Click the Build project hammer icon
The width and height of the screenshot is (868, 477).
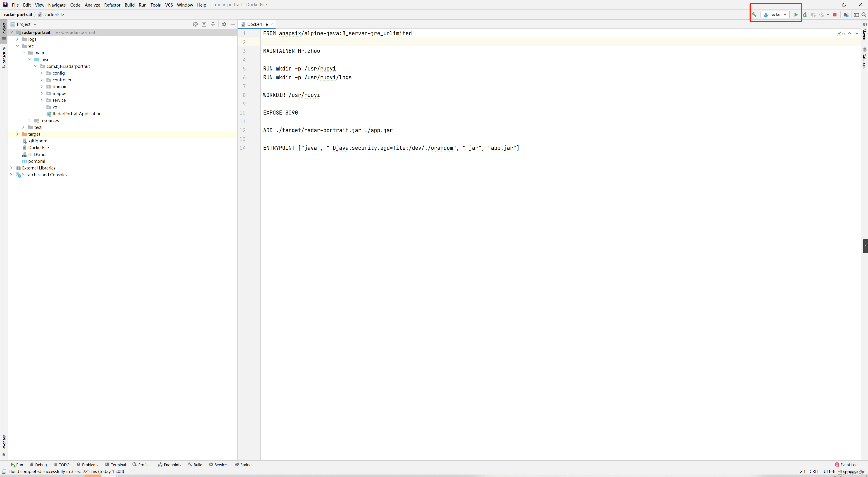(754, 14)
